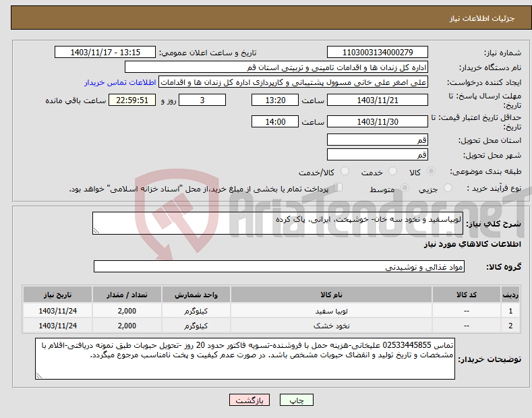Click the اطلاعات کالاهای مورد نیاز section heading
532x418 pixels.
point(472,244)
